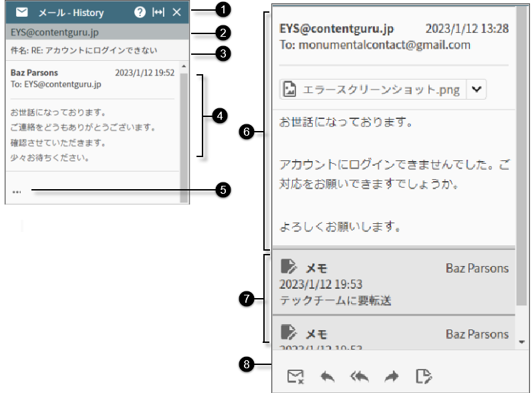Image resolution: width=532 pixels, height=393 pixels.
Task: Click the mail envelope icon in History header
Action: pos(21,13)
